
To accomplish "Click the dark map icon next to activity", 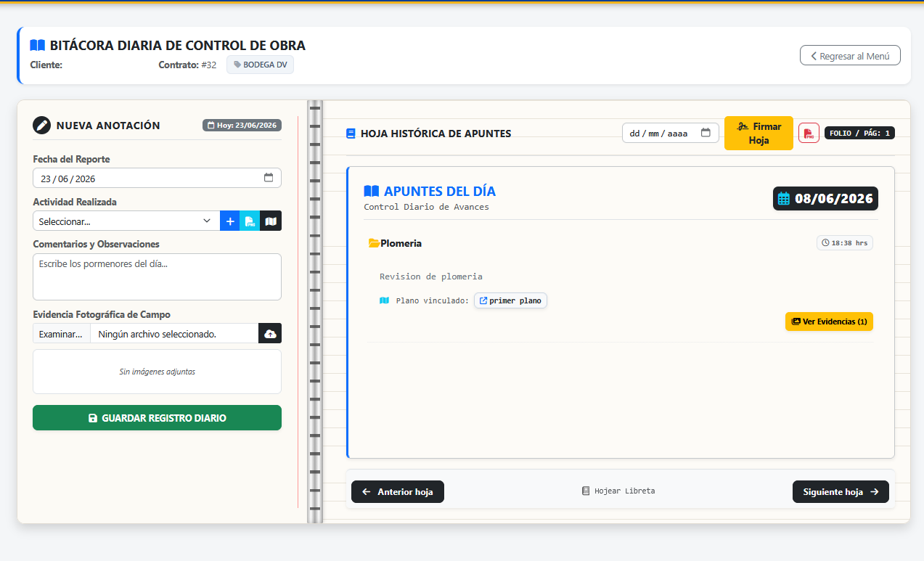I will tap(271, 221).
